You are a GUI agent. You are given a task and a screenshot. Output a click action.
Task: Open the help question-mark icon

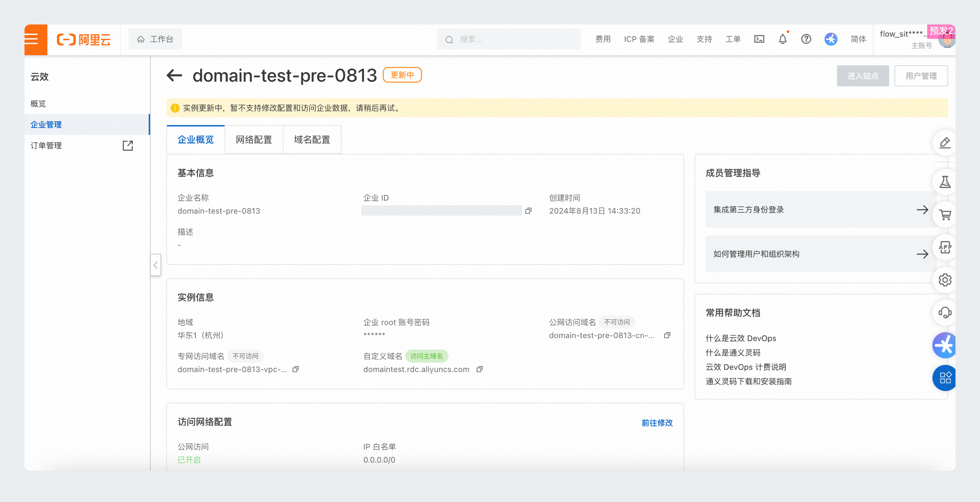tap(806, 39)
